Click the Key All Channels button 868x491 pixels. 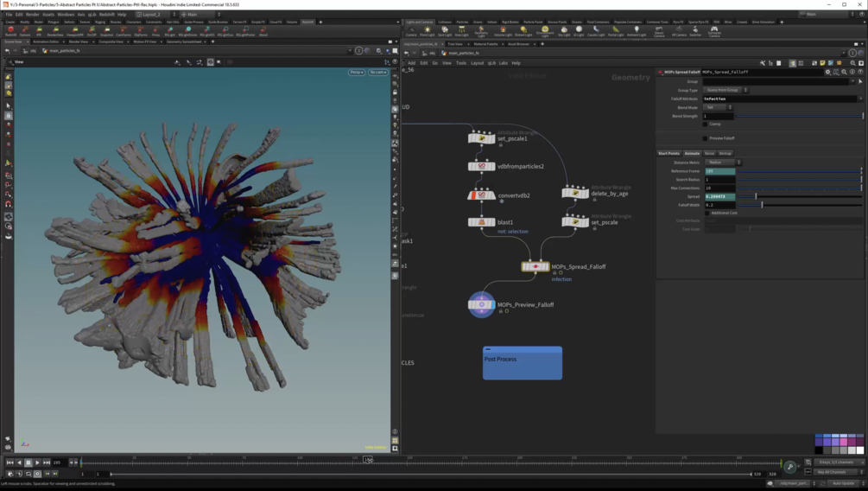click(836, 472)
